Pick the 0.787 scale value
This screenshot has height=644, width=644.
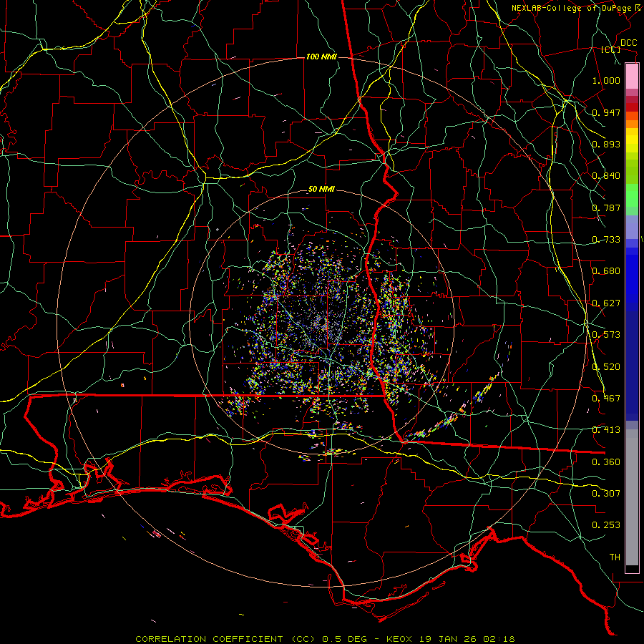(x=606, y=208)
